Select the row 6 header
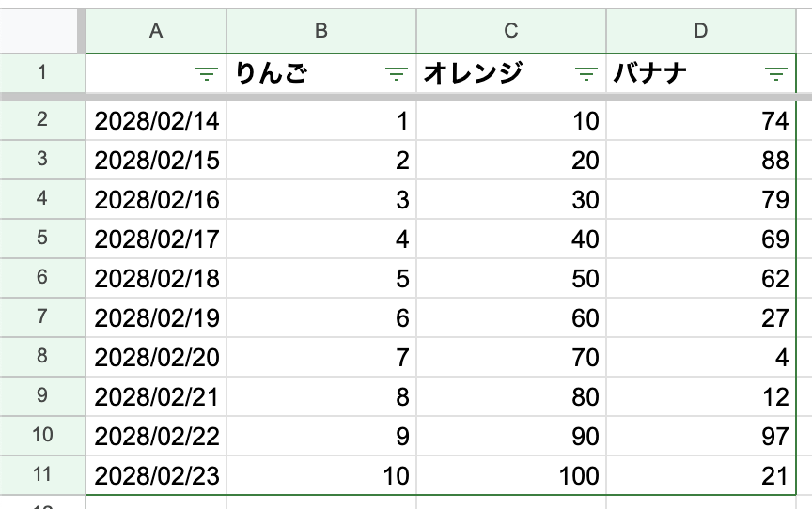Image resolution: width=812 pixels, height=509 pixels. (x=42, y=278)
